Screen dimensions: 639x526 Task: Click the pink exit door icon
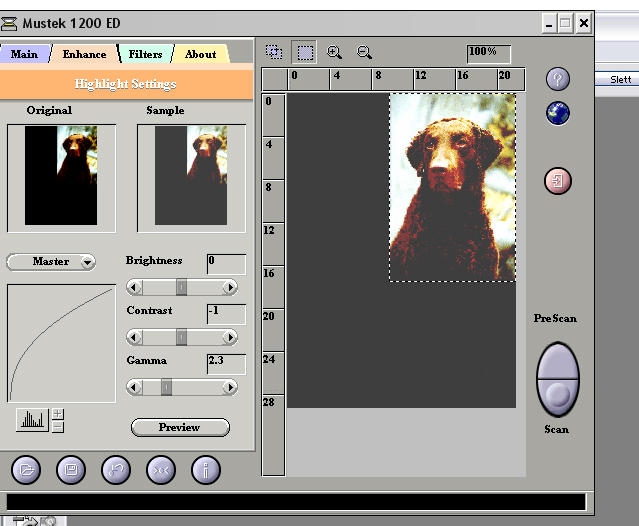pos(557,180)
